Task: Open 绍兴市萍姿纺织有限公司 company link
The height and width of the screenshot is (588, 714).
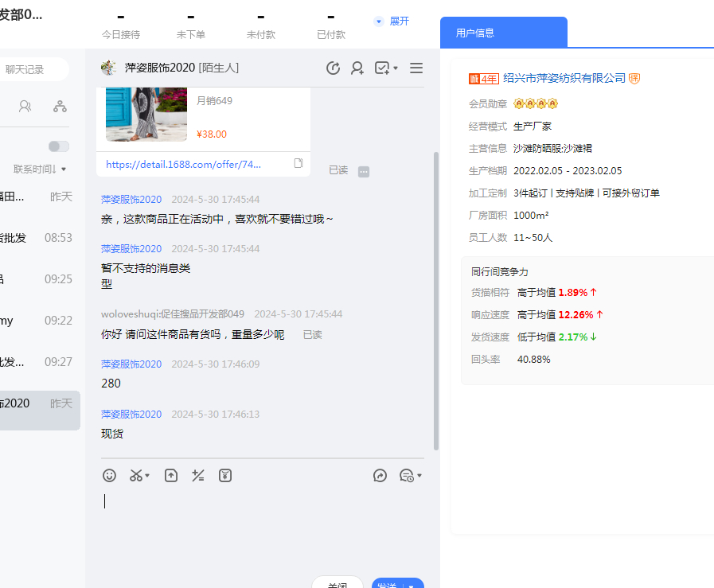Action: (564, 78)
